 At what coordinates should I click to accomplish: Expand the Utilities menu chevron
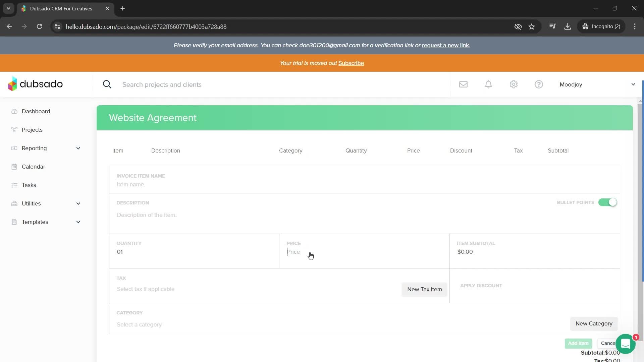coord(78,203)
